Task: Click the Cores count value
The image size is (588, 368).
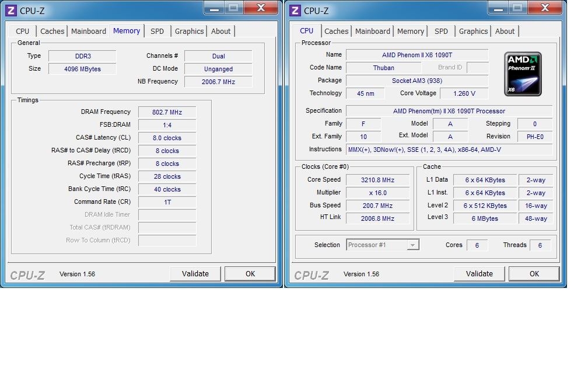Action: click(x=477, y=245)
